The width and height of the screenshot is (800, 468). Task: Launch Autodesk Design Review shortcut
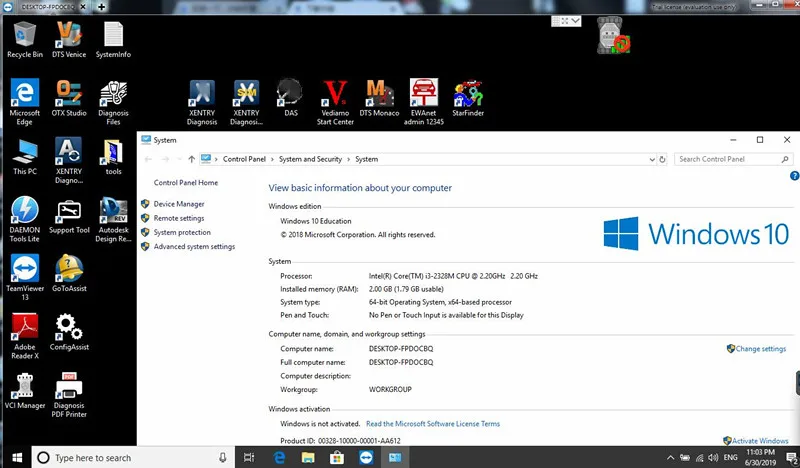pos(113,219)
